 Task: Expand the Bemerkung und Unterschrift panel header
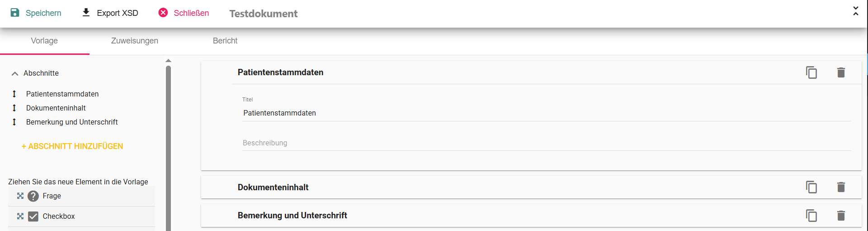(292, 216)
